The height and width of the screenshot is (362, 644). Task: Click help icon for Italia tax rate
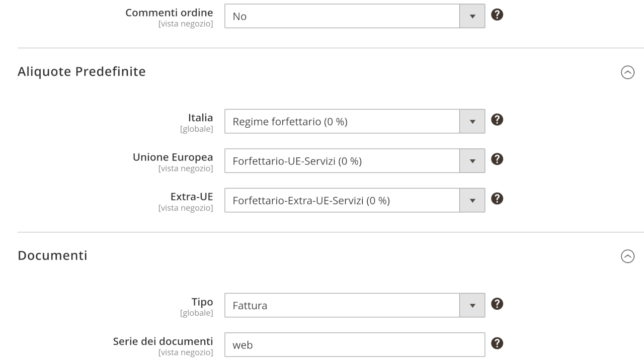coord(497,120)
